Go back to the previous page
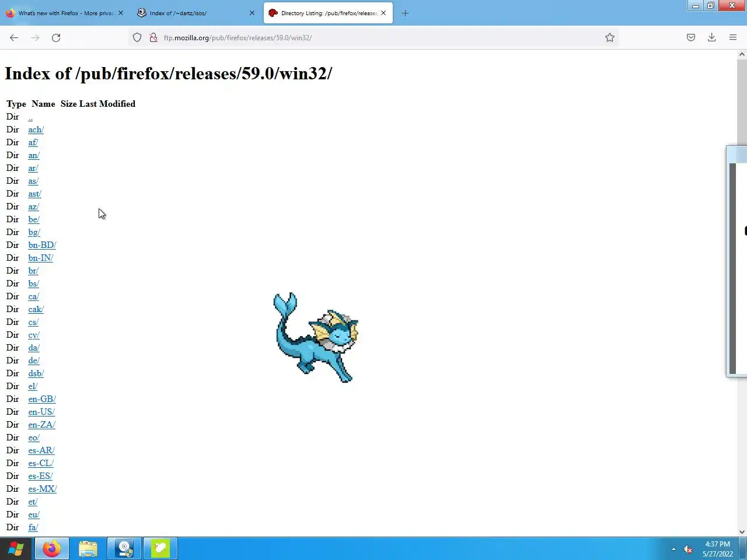 14,37
